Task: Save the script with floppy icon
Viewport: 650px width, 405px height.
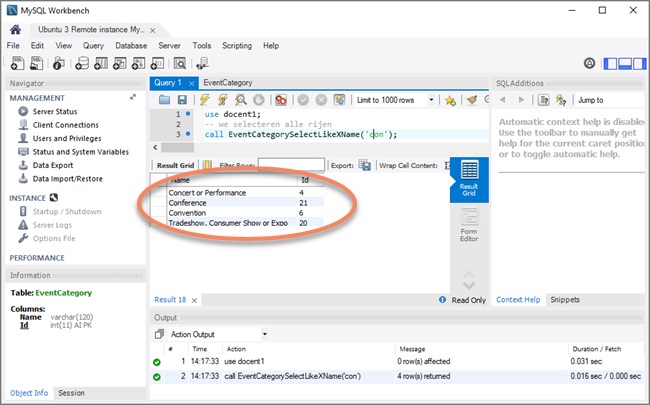Action: [x=182, y=100]
